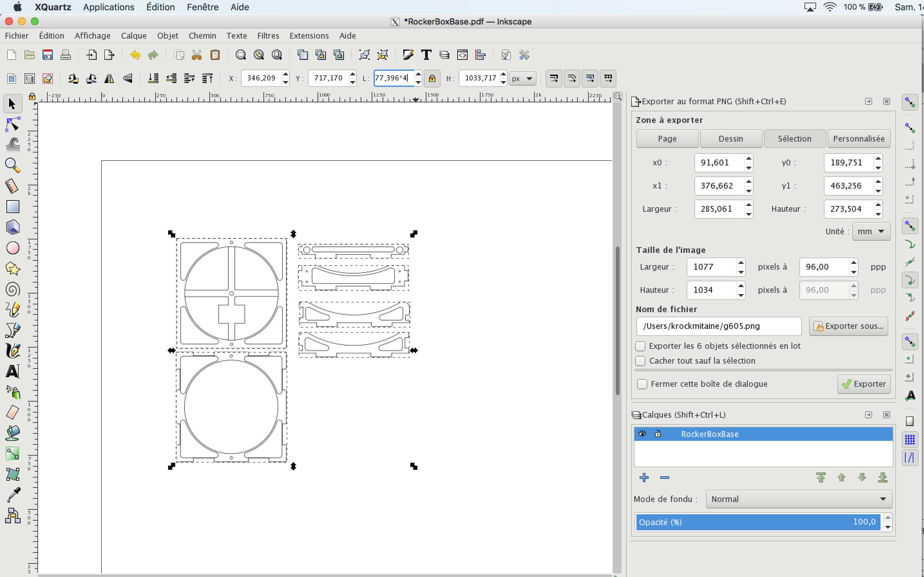Select the Node editing tool
Viewport: 924px width, 577px height.
coord(12,125)
